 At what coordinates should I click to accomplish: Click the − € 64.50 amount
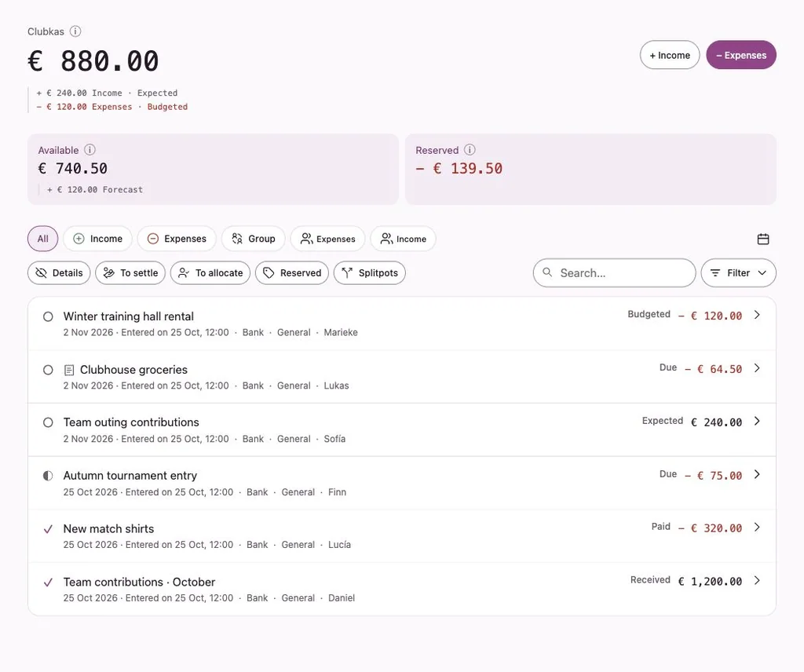[x=713, y=369]
